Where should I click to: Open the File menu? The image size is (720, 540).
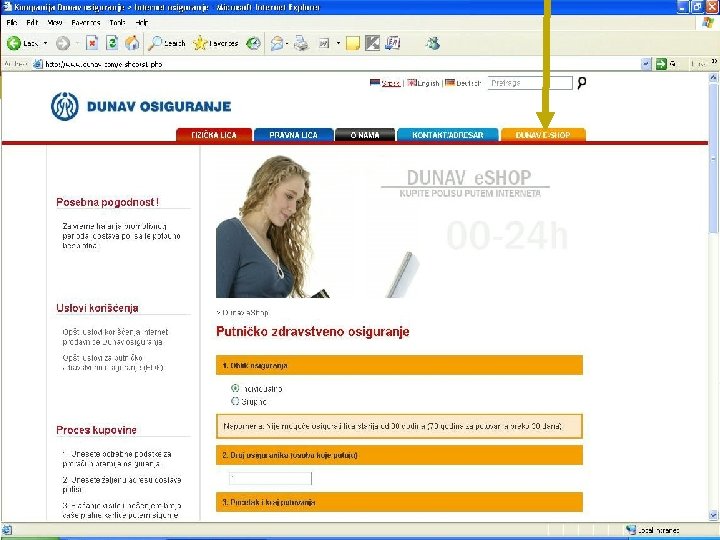coord(12,22)
